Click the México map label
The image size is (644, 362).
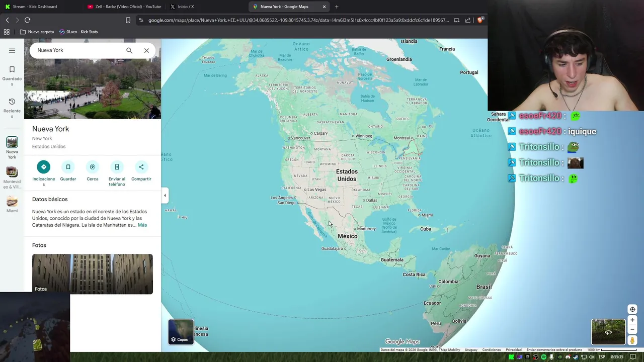(348, 236)
